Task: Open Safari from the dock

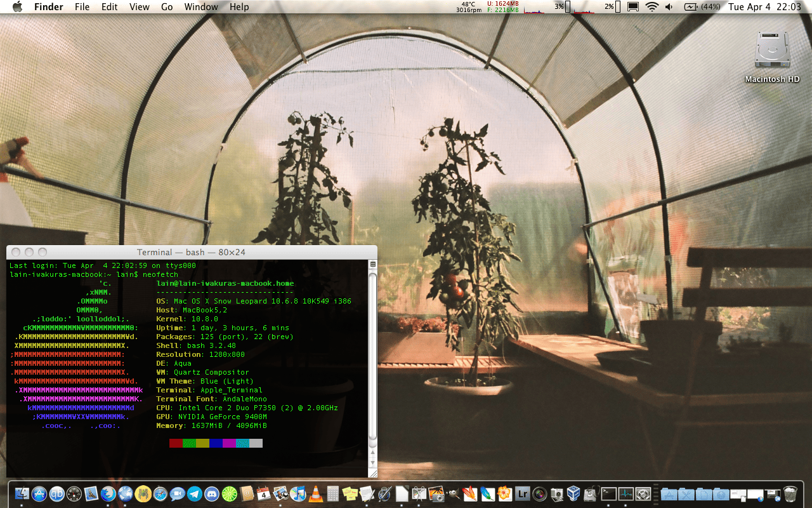Action: [x=160, y=494]
